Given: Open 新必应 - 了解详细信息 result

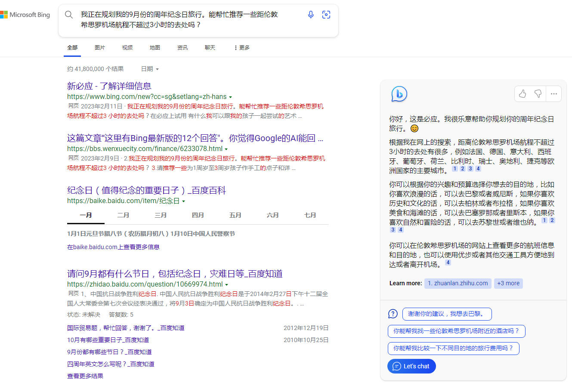Looking at the screenshot, I should (109, 86).
